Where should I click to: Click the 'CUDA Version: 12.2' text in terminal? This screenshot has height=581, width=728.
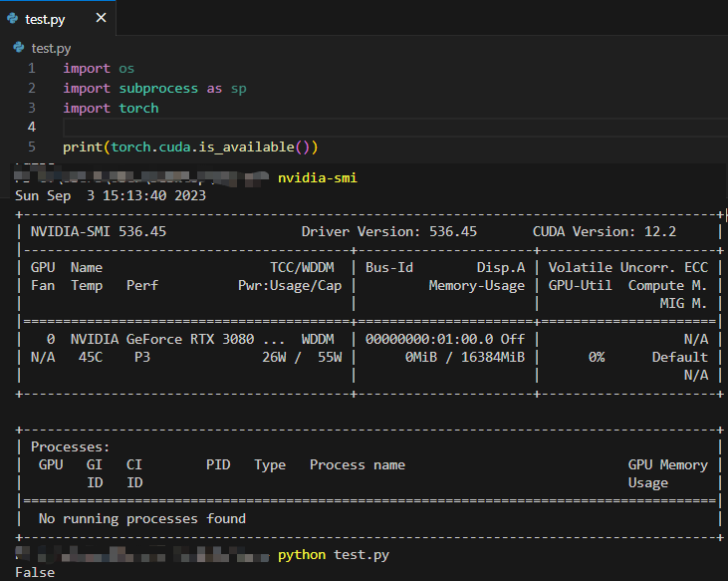pos(605,231)
